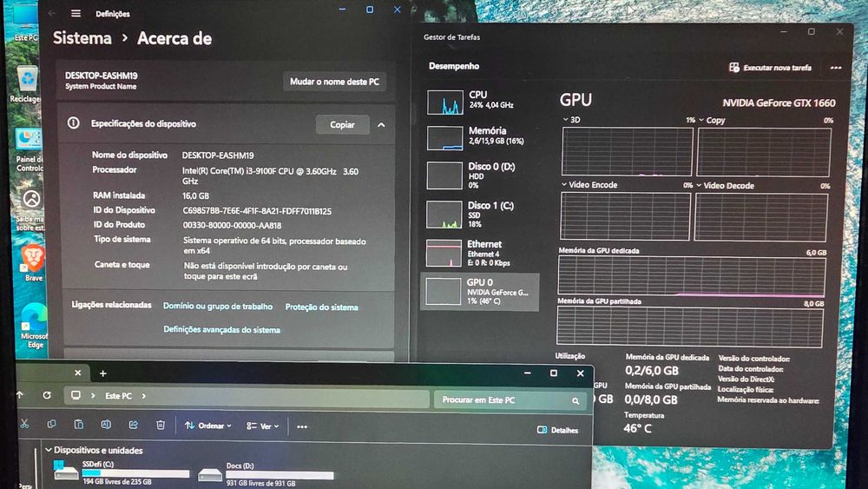Open Proteção do sistema link
Image resolution: width=868 pixels, height=489 pixels.
tap(322, 307)
